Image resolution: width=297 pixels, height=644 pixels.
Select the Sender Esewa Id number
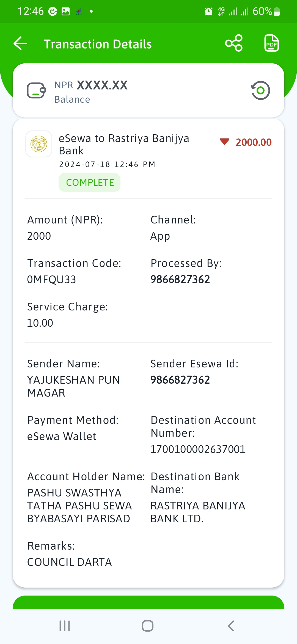click(180, 380)
